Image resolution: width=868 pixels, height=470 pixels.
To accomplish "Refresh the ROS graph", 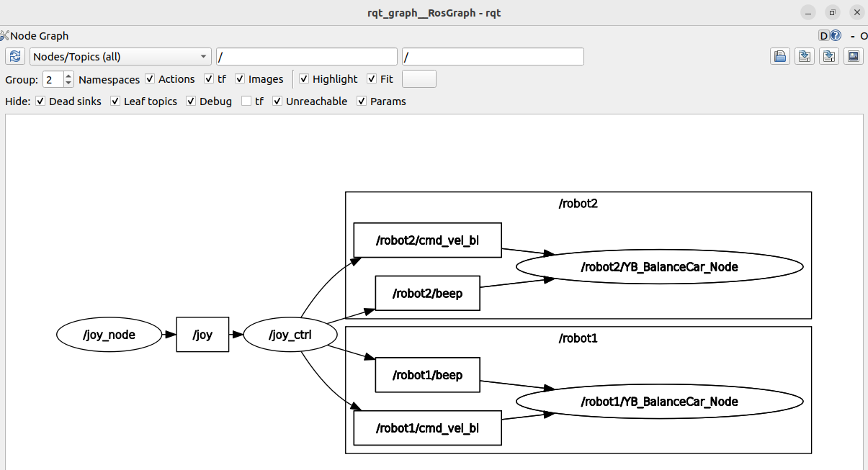I will (15, 57).
